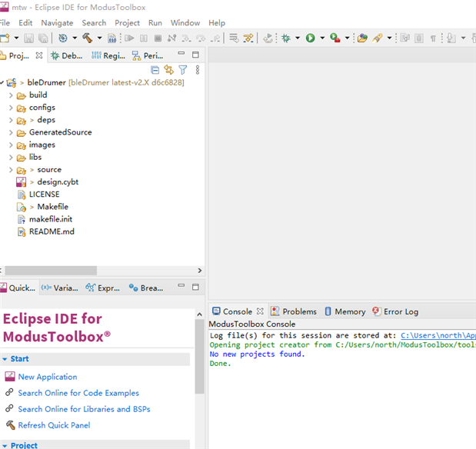Click the Disconnect debug icon

tap(171, 38)
